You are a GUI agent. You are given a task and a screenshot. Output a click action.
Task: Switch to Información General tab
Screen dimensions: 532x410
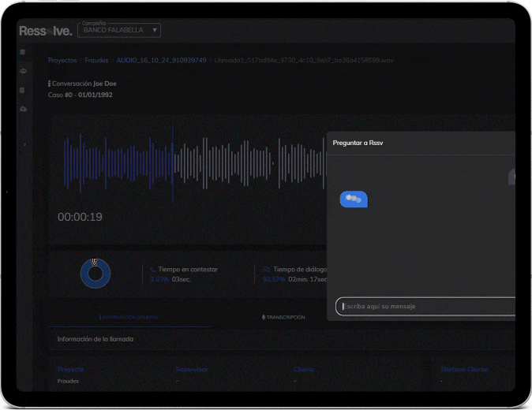[129, 317]
